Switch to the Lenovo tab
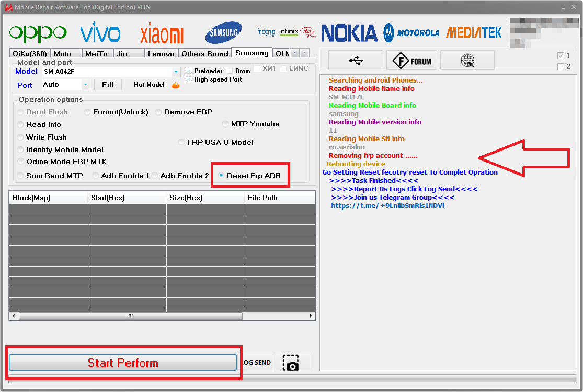The height and width of the screenshot is (392, 583). 161,53
